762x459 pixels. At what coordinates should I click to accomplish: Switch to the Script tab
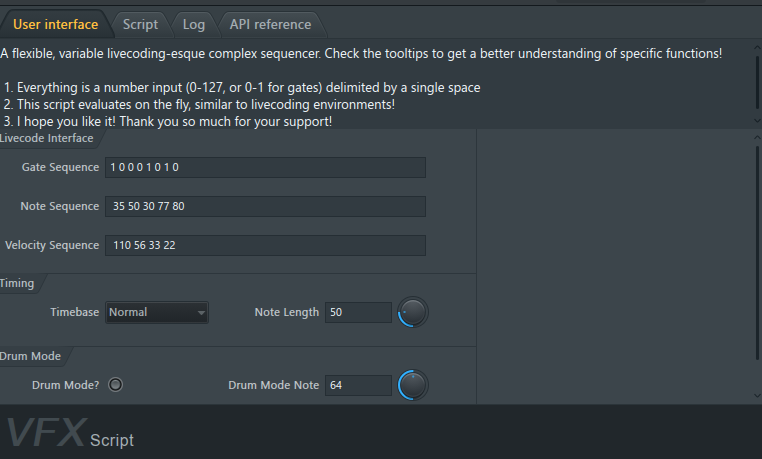[x=140, y=24]
